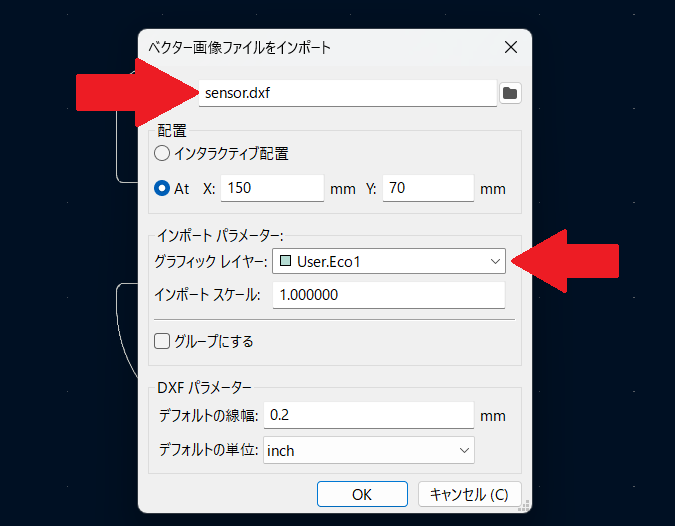
Task: Confirm import with the OK button
Action: [x=362, y=494]
